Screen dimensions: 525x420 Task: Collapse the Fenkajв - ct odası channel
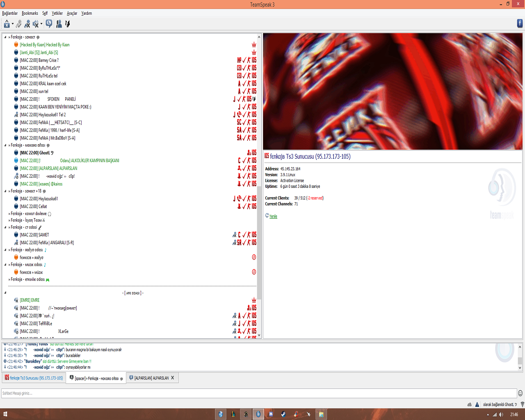5,227
